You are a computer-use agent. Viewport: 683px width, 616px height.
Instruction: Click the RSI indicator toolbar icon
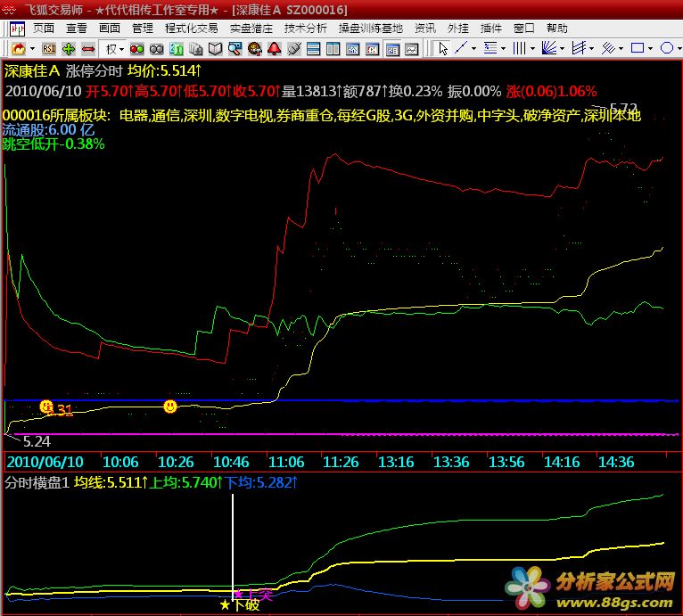50,48
